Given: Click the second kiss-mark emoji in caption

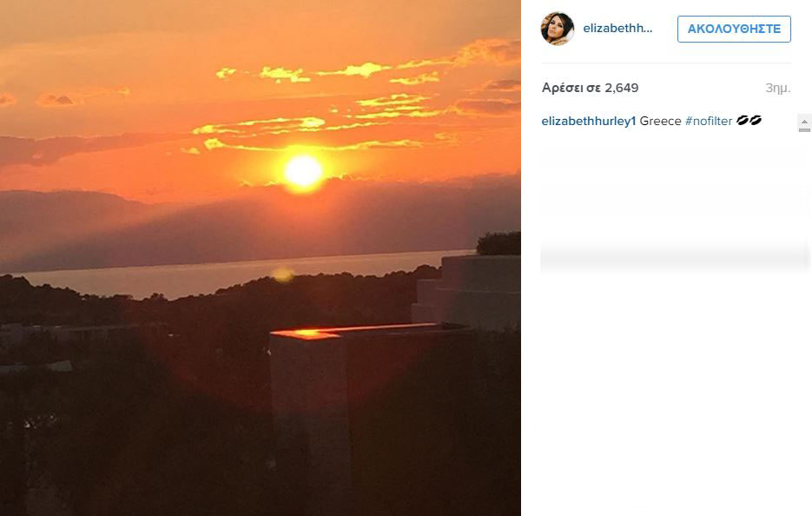Looking at the screenshot, I should click(756, 121).
